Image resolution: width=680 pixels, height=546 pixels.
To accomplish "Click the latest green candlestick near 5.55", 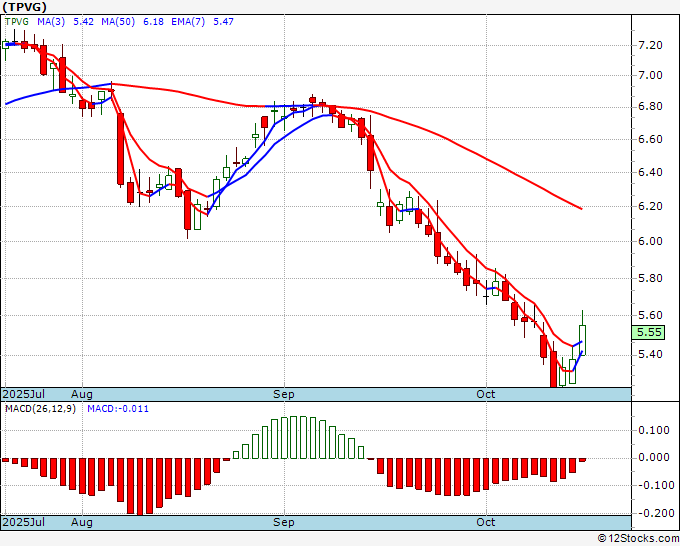I will (582, 340).
